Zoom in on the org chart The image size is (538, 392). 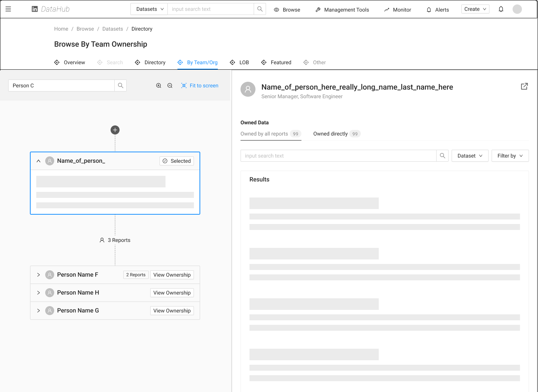point(159,85)
